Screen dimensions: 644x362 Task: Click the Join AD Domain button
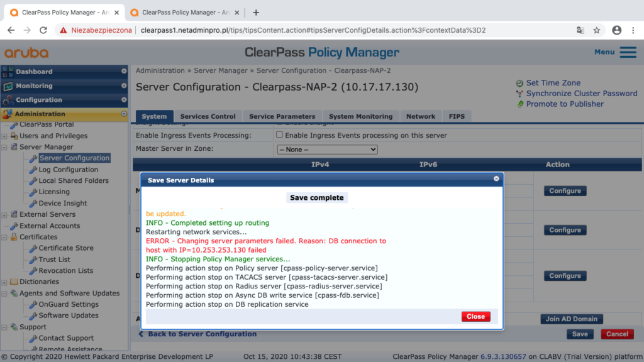tap(571, 319)
